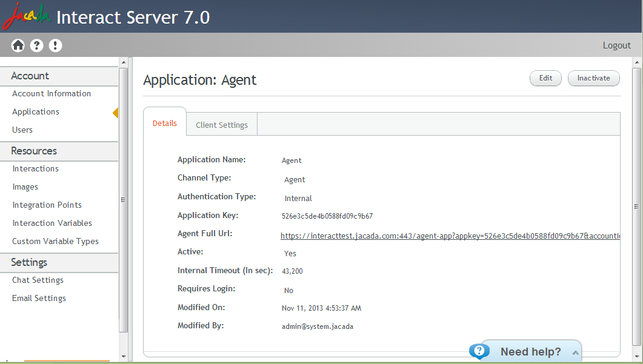Click the Interact Server 7.0 title

click(x=133, y=17)
